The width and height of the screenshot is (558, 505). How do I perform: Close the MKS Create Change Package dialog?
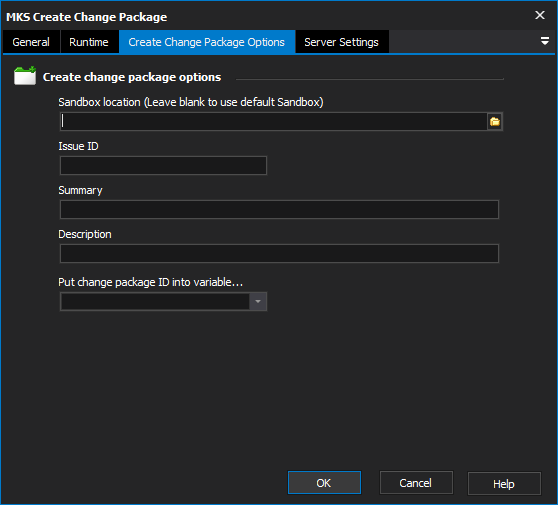(x=540, y=15)
